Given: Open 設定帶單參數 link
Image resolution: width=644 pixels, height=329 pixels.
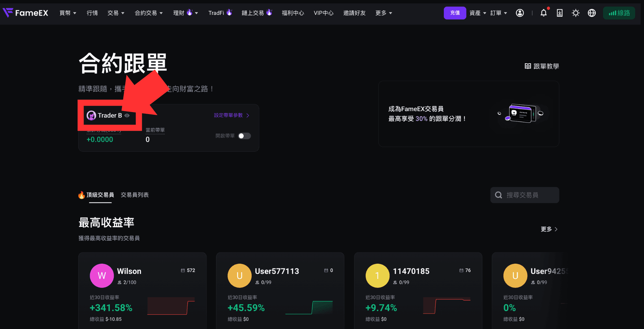Looking at the screenshot, I should pos(232,115).
